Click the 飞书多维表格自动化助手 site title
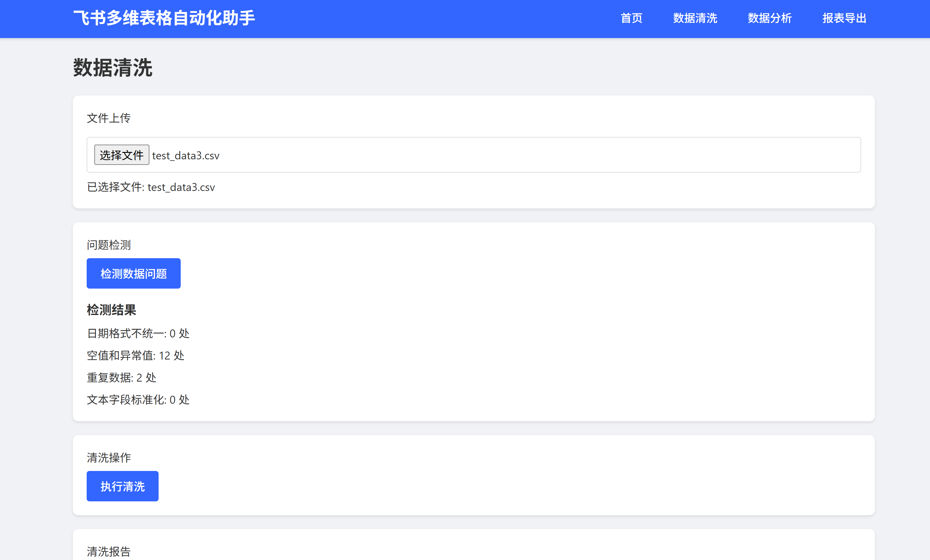 coord(164,18)
